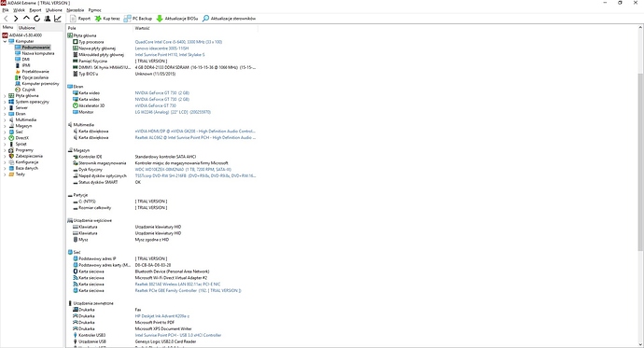The width and height of the screenshot is (644, 348).
Task: Expand the Multimedia tree node
Action: coord(5,119)
